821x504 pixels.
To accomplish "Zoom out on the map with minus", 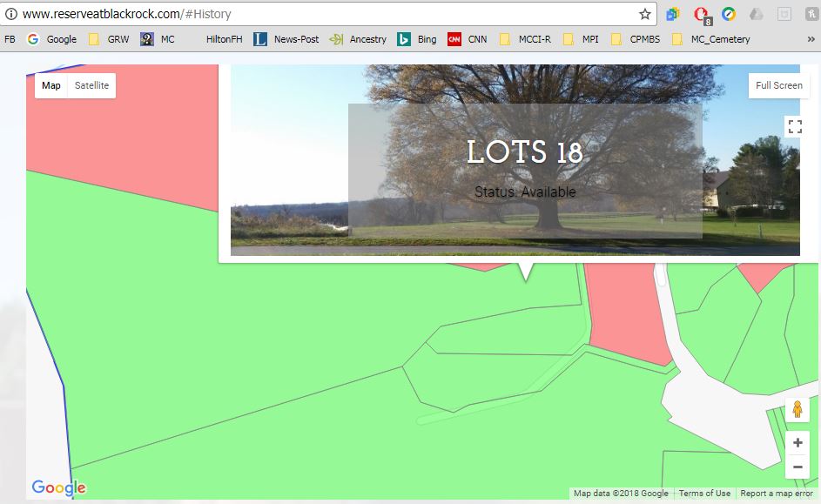I will pos(797,467).
